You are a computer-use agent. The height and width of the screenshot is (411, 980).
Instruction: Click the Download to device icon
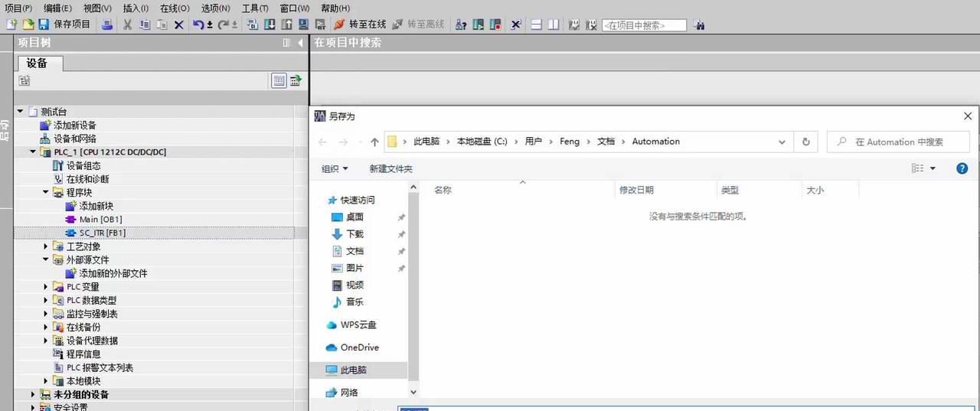[270, 24]
